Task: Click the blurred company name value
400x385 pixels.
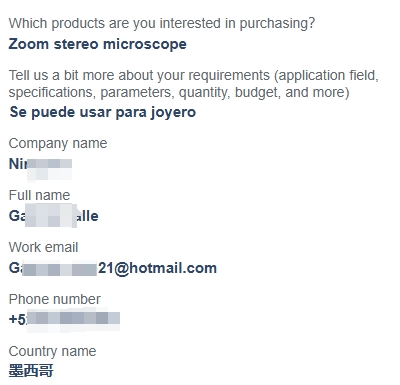Action: (x=40, y=164)
